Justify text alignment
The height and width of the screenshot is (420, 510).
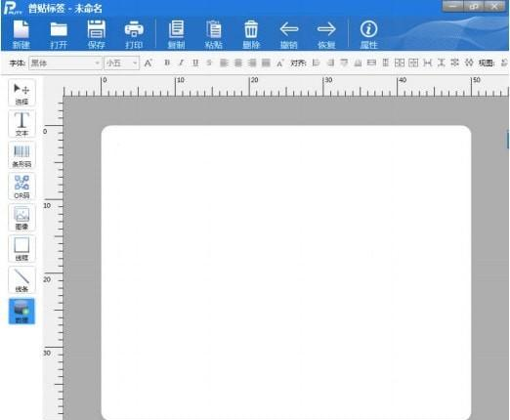(x=266, y=63)
